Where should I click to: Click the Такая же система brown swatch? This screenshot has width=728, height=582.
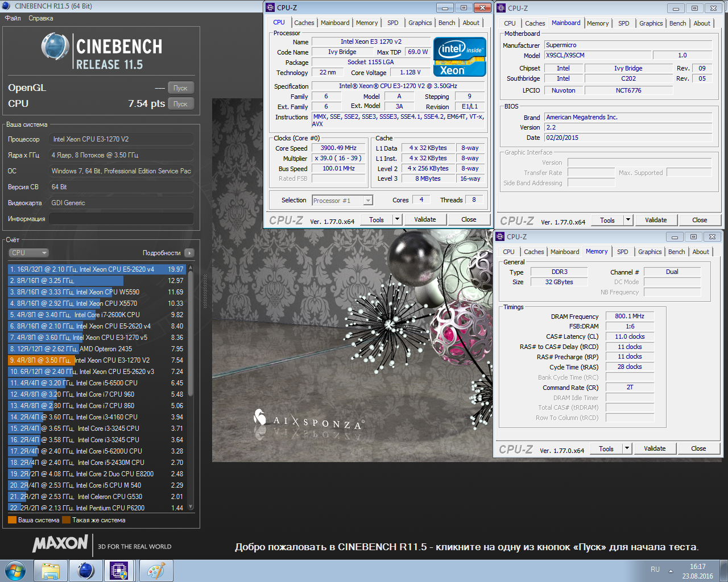coord(66,520)
